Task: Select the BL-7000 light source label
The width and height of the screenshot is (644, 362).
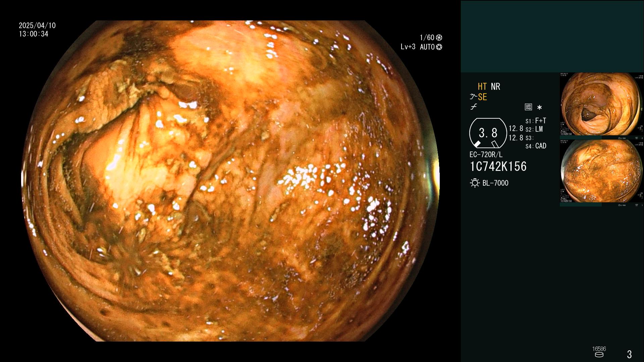Action: pyautogui.click(x=495, y=183)
